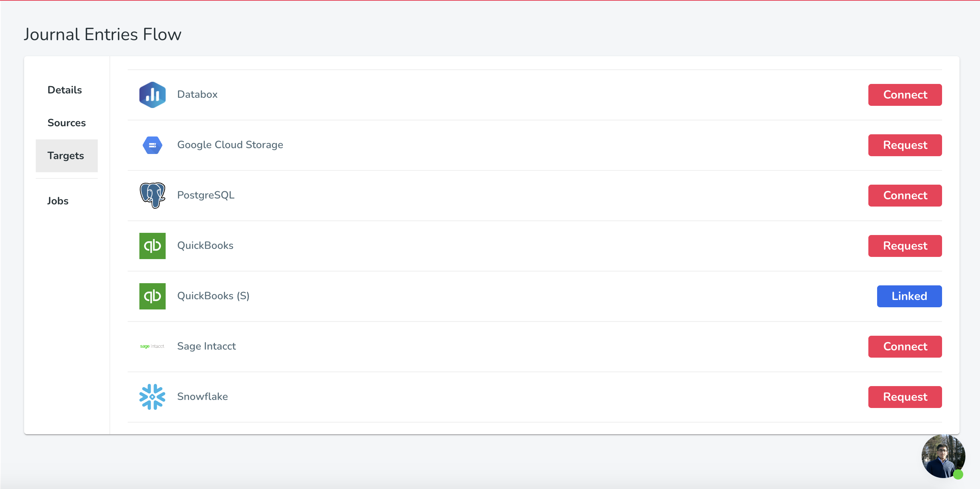This screenshot has height=489, width=980.
Task: Click the Snowflake label
Action: (x=202, y=397)
